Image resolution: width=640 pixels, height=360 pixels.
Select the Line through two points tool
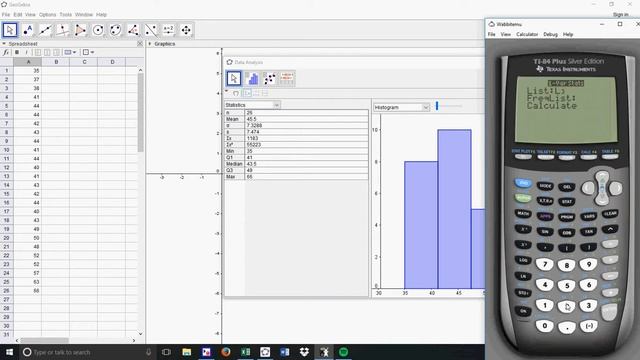click(45, 30)
